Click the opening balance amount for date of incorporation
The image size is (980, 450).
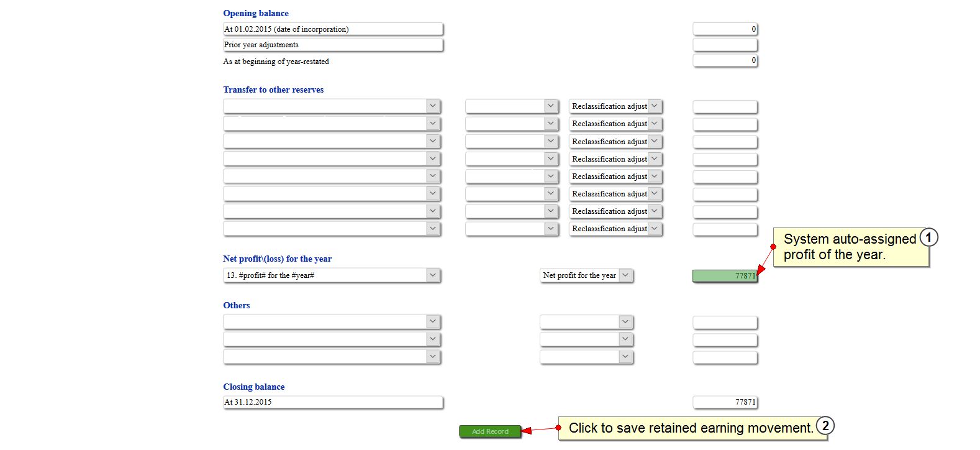(725, 29)
